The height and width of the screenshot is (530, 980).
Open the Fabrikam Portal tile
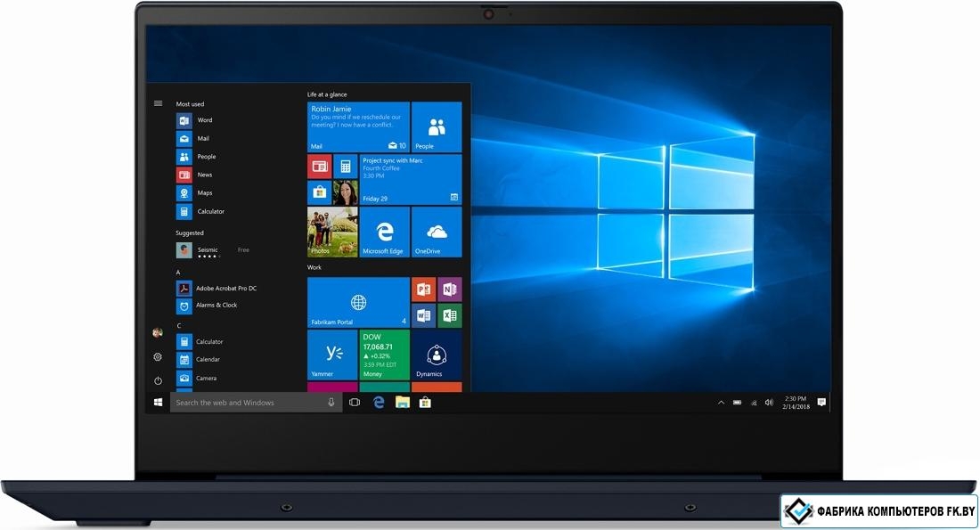click(359, 303)
